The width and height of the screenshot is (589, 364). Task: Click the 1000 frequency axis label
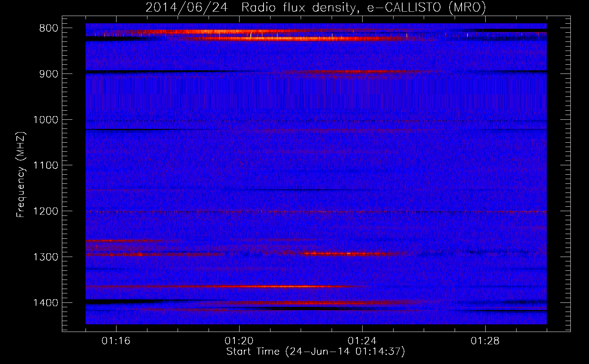(46, 120)
